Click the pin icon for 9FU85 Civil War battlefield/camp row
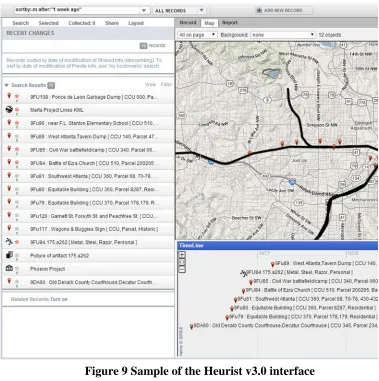Screen dimensions: 379x381 [x=9, y=149]
